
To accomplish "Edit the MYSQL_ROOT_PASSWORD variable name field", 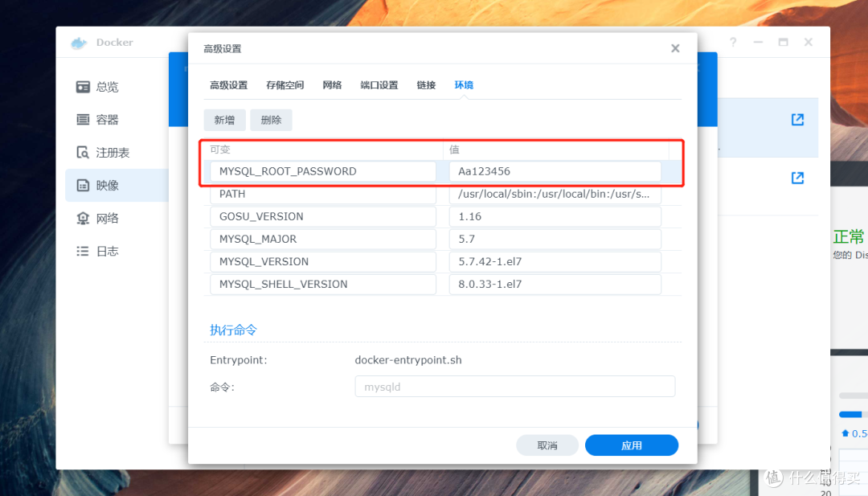I will click(x=323, y=171).
